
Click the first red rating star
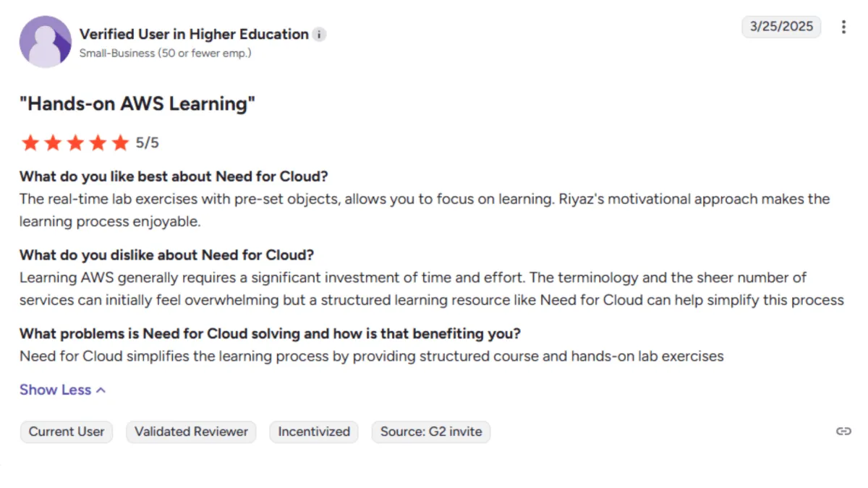coord(30,142)
